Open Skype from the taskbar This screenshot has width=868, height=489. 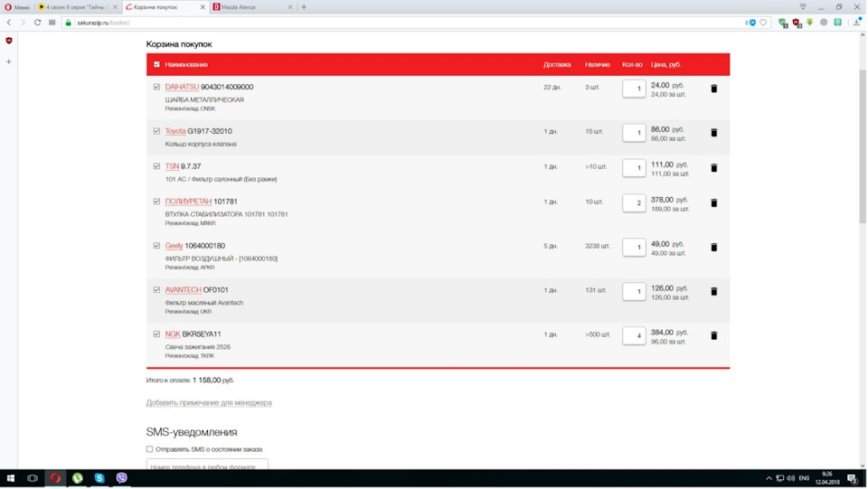(99, 478)
